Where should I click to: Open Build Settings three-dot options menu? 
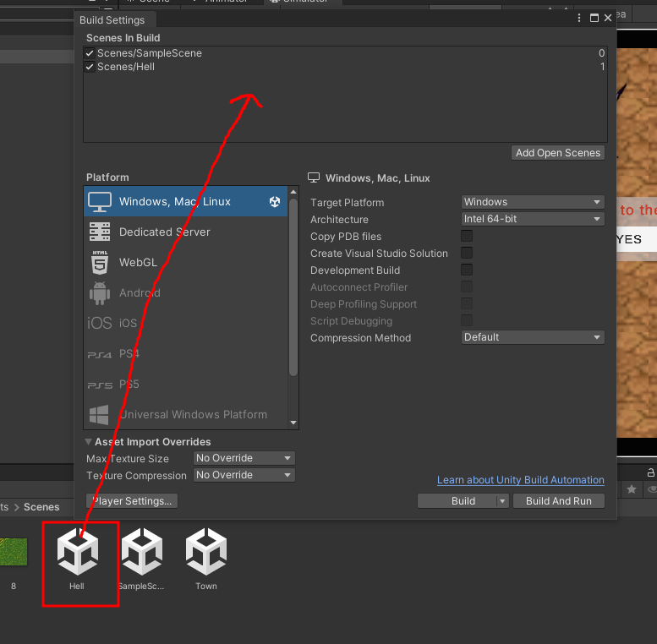click(x=579, y=18)
